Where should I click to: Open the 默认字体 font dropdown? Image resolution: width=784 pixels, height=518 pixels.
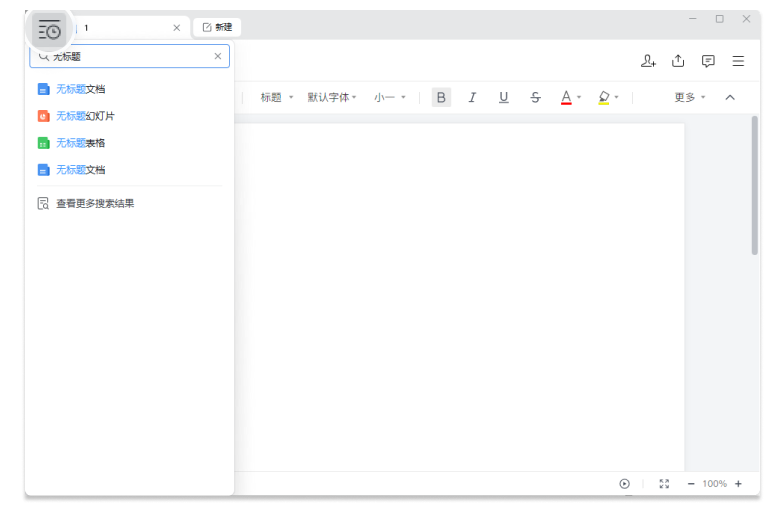[332, 97]
